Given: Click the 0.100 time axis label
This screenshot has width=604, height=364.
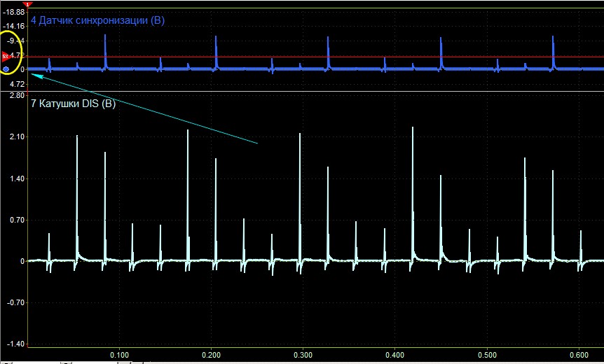Looking at the screenshot, I should [119, 354].
